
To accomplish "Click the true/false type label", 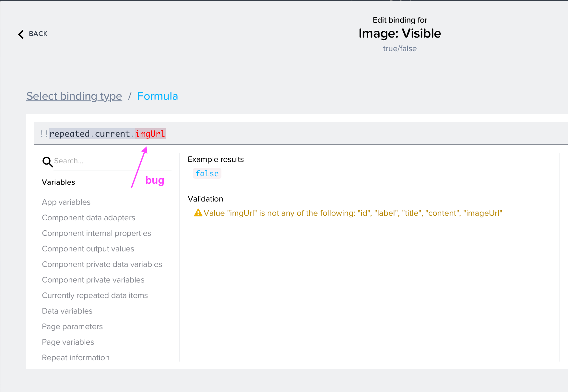I will click(x=400, y=49).
